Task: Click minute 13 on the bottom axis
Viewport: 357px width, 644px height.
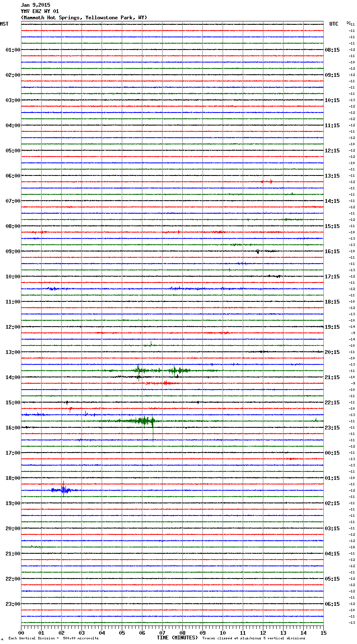Action: pyautogui.click(x=283, y=633)
